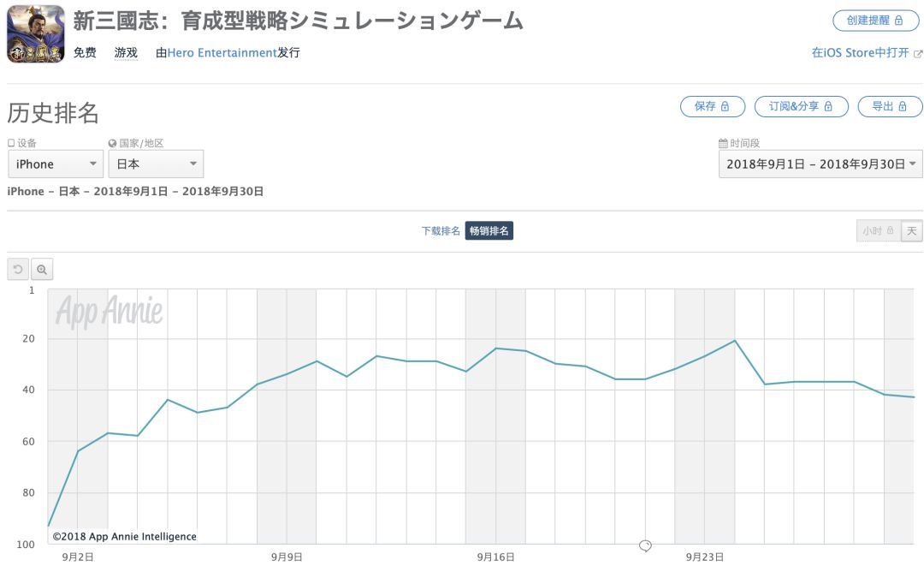
Task: Click the 保存 button
Action: pos(712,106)
